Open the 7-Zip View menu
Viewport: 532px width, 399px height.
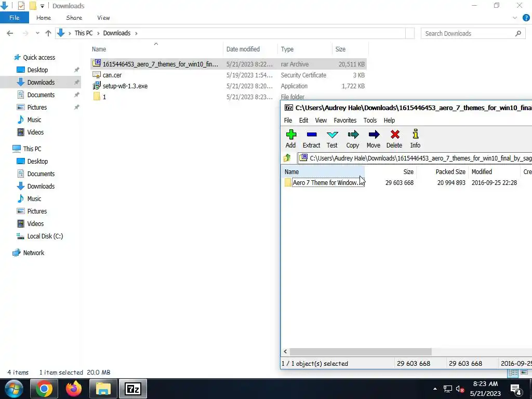click(321, 120)
